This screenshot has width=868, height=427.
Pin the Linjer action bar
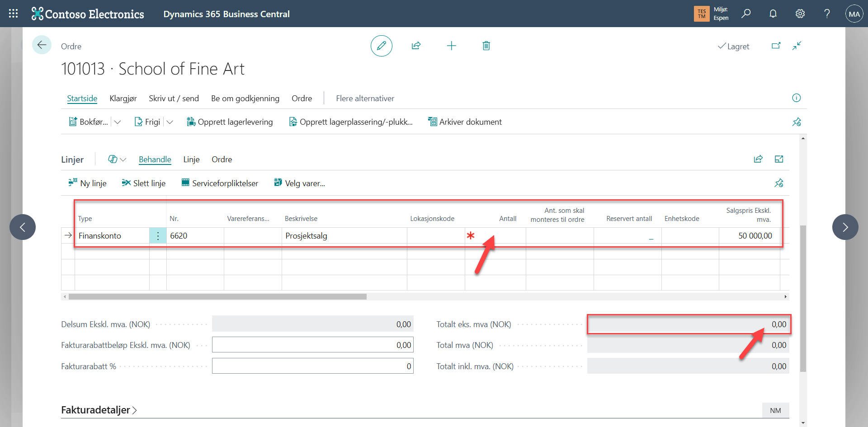pos(779,183)
